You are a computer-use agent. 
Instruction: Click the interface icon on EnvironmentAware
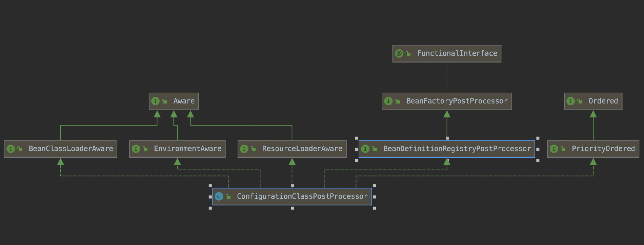click(136, 149)
